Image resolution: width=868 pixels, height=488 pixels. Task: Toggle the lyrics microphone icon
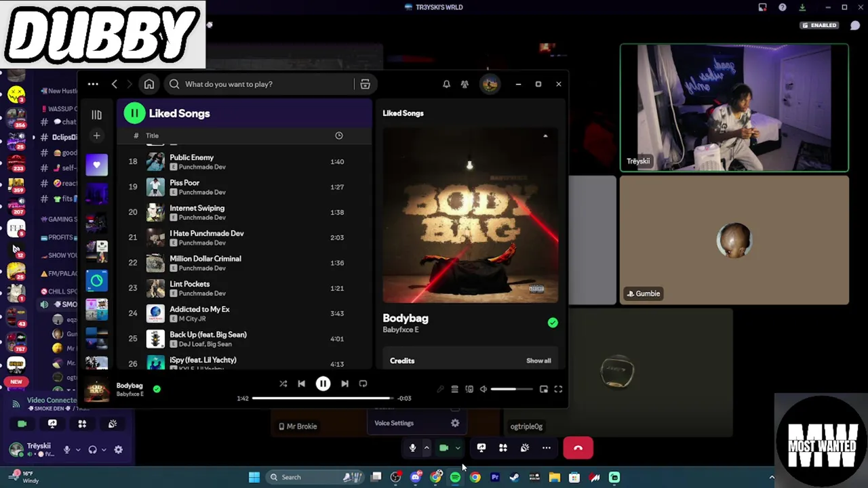(x=440, y=389)
